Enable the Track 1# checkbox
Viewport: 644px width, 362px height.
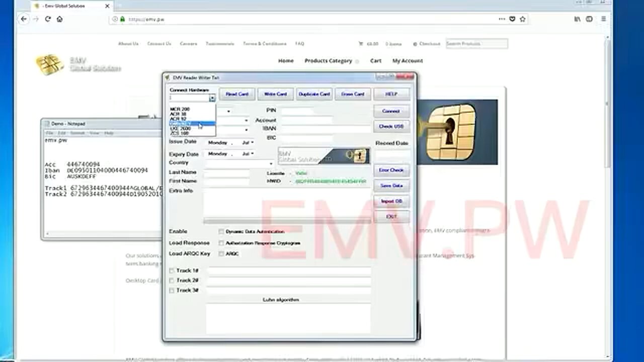coord(172,271)
